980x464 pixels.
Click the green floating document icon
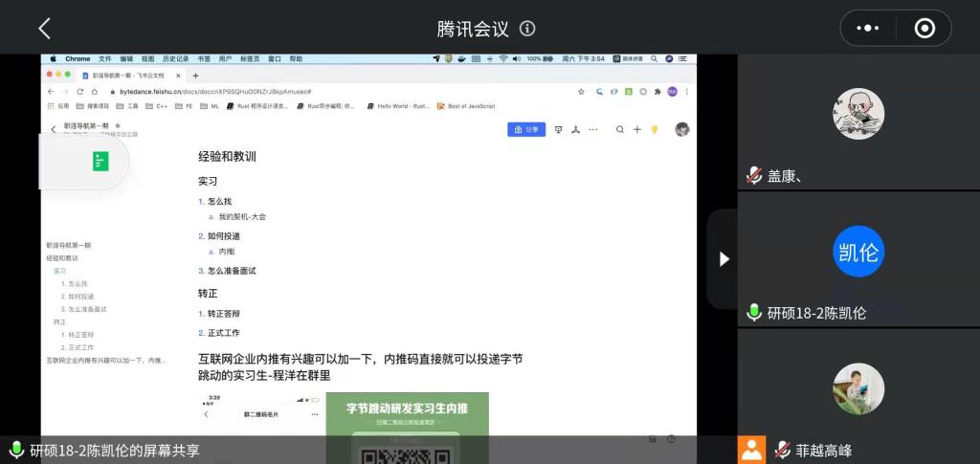pos(100,162)
